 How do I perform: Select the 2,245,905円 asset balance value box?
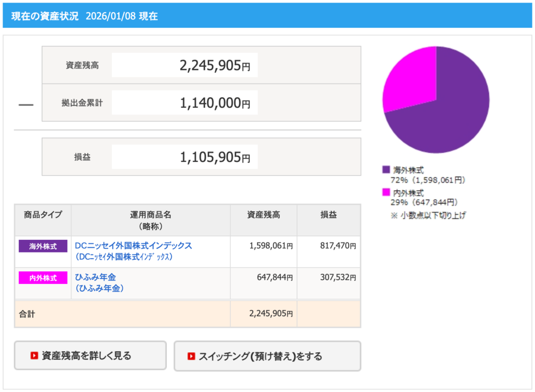184,65
